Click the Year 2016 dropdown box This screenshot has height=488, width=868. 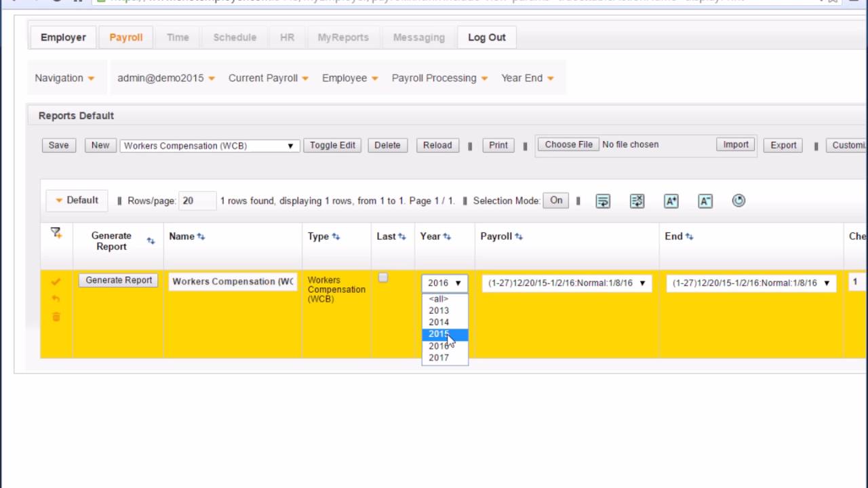click(x=444, y=283)
